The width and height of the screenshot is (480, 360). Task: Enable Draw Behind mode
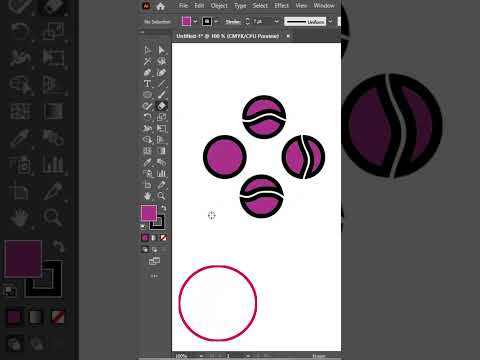point(155,249)
